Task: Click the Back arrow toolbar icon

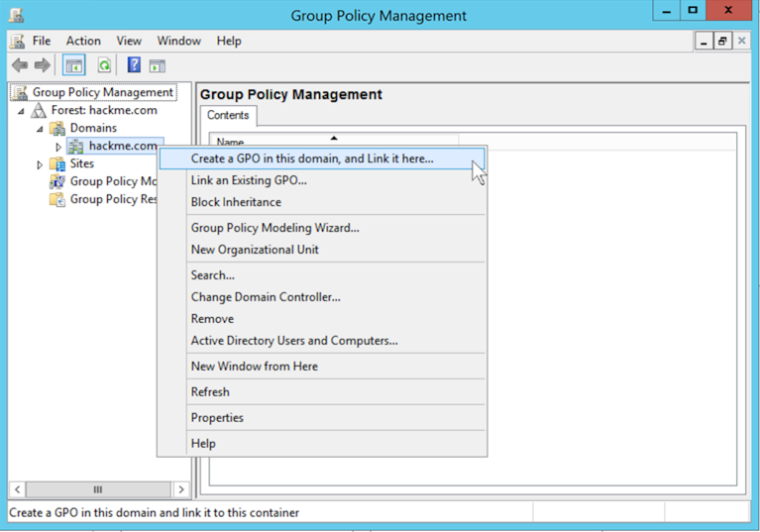Action: point(20,65)
